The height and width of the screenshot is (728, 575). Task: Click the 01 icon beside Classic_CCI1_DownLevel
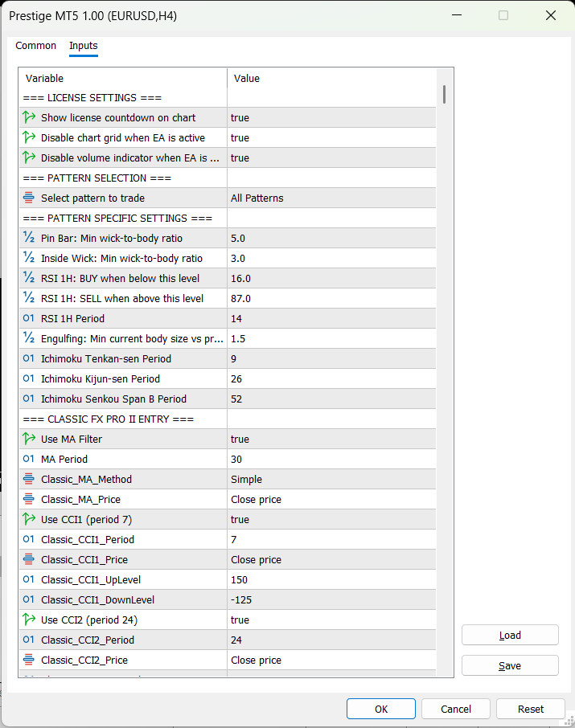pos(29,599)
